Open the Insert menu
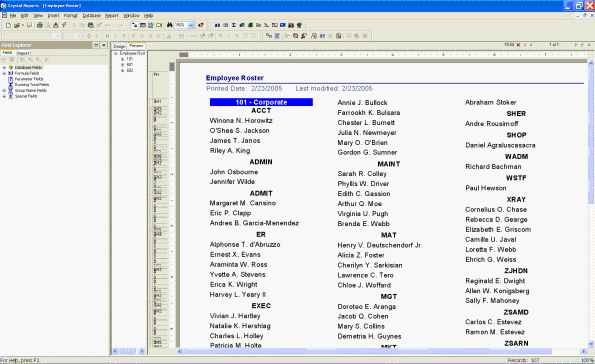Image resolution: width=595 pixels, height=364 pixels. pos(54,16)
